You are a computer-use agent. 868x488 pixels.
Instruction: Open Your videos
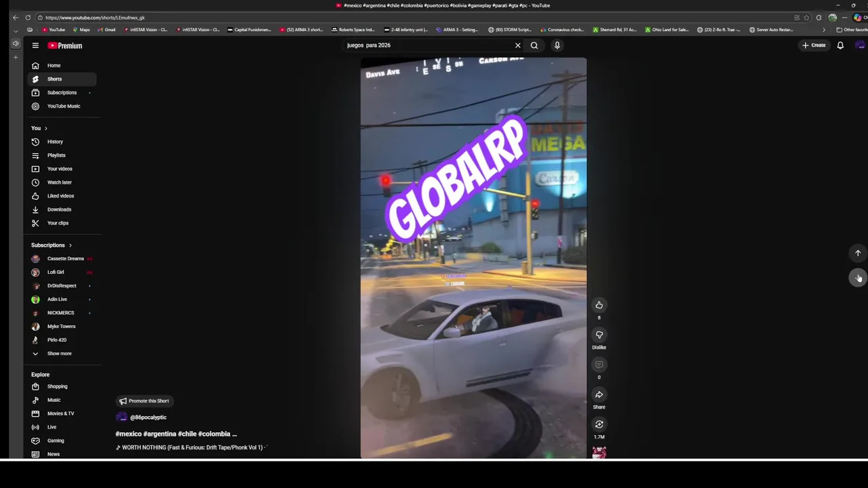click(62, 169)
